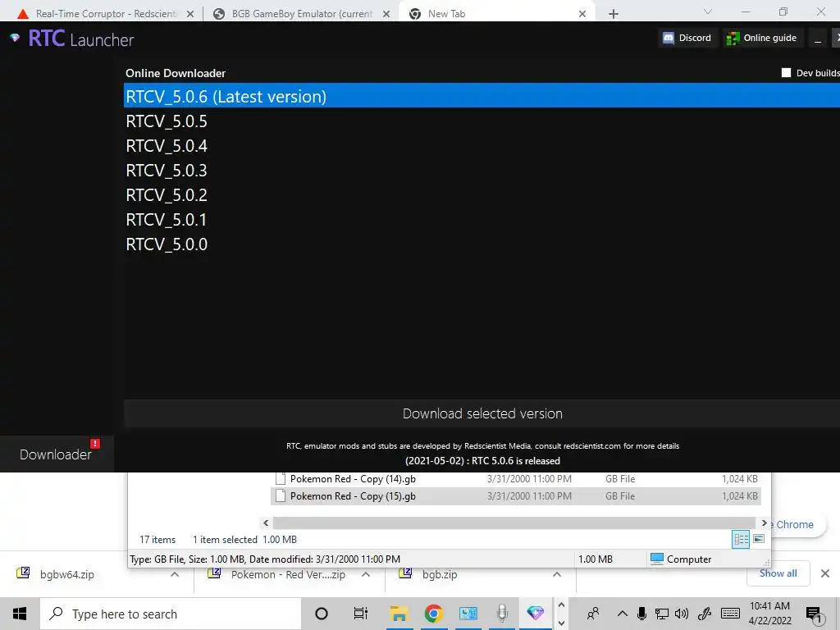Open bgbw64.zip from downloads bar

pyautogui.click(x=67, y=574)
